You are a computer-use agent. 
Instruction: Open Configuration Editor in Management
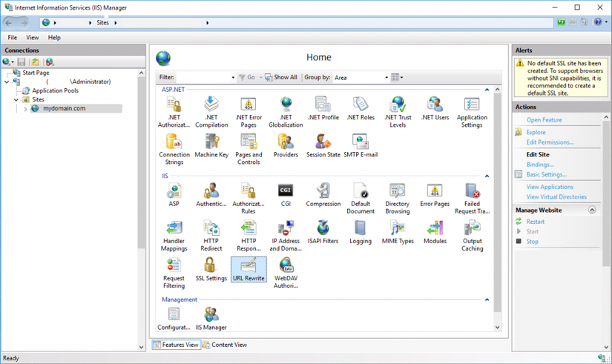pyautogui.click(x=174, y=319)
